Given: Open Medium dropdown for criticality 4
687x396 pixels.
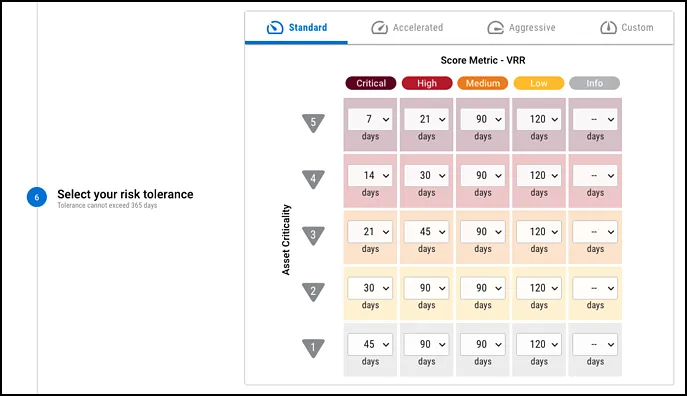Looking at the screenshot, I should 483,175.
